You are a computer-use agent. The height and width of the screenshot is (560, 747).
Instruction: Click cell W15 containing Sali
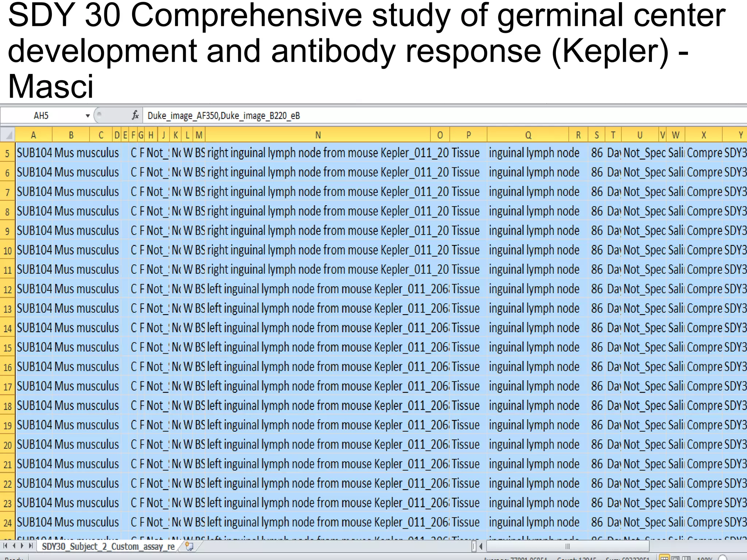[x=676, y=347]
